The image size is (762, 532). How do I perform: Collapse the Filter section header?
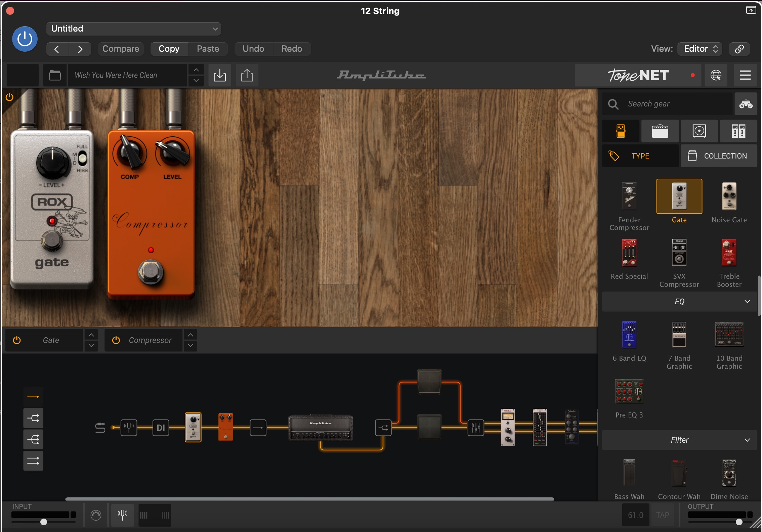[x=679, y=440]
